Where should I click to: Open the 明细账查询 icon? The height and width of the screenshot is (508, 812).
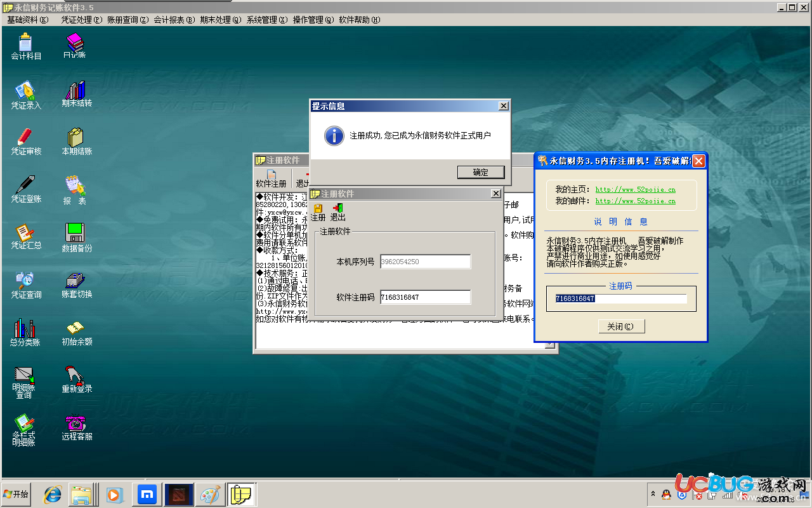point(24,383)
